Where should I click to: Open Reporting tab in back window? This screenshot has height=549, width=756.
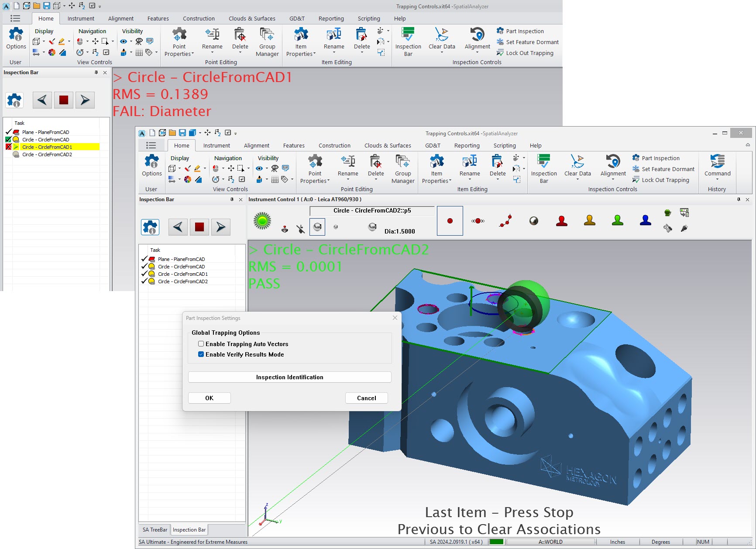point(331,19)
